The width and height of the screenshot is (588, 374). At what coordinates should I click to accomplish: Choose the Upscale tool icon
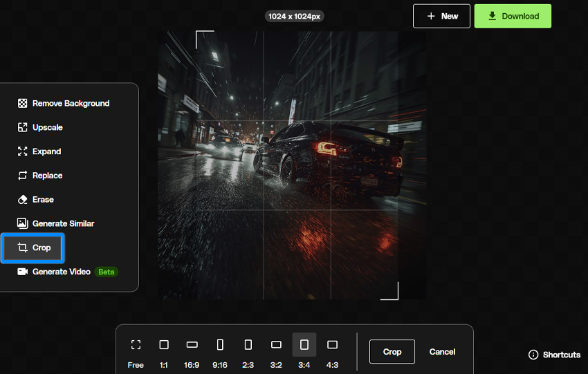coord(23,127)
